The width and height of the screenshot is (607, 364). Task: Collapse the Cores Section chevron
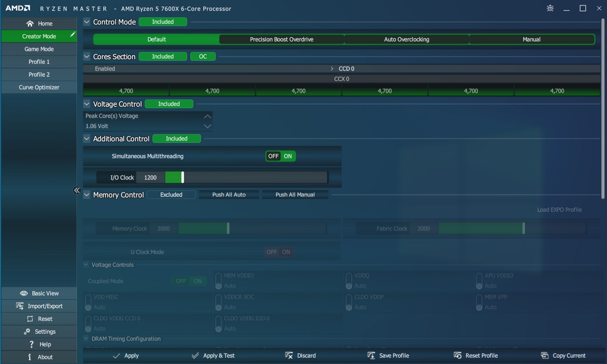(87, 56)
